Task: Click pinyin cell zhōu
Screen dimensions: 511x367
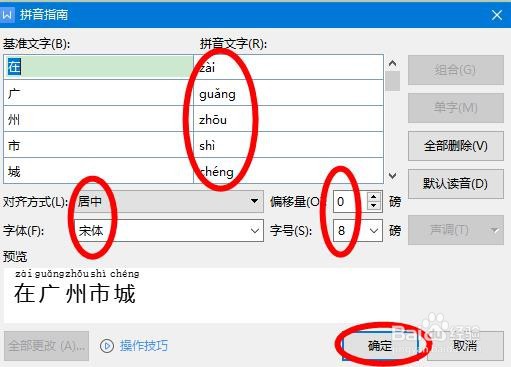Action: coord(288,119)
